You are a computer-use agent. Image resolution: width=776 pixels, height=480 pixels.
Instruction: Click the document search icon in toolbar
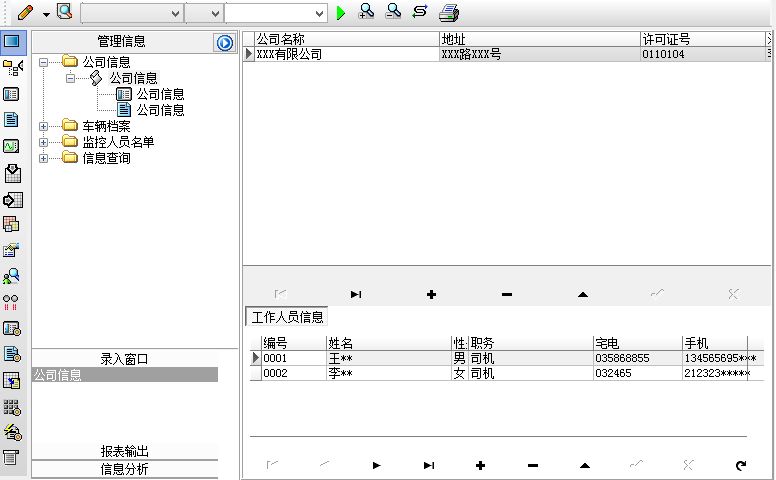(64, 12)
